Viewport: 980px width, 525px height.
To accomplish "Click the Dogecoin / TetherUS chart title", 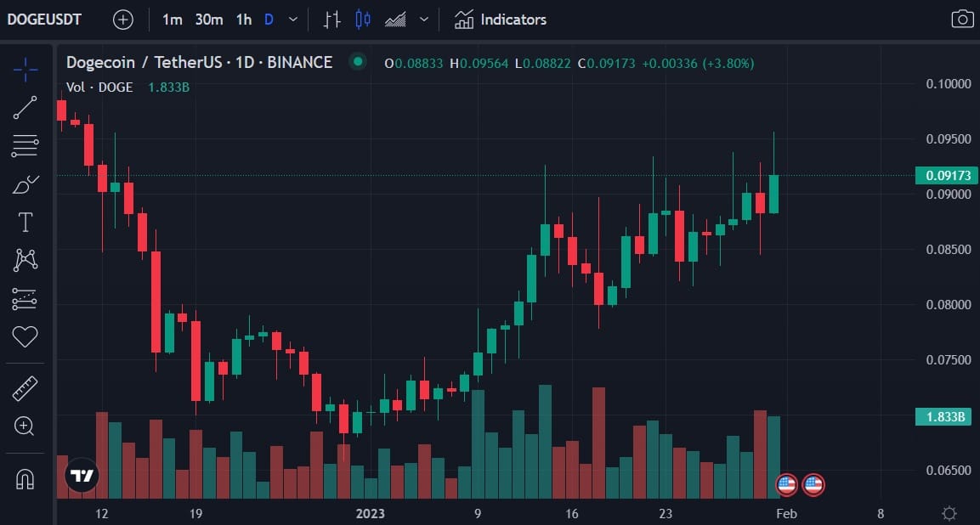I will 200,63.
